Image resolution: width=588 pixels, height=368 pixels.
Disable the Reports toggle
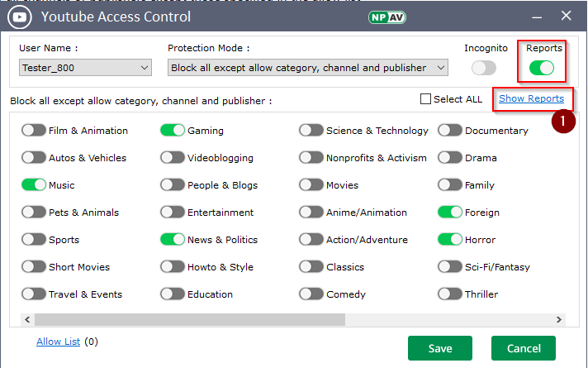coord(543,68)
